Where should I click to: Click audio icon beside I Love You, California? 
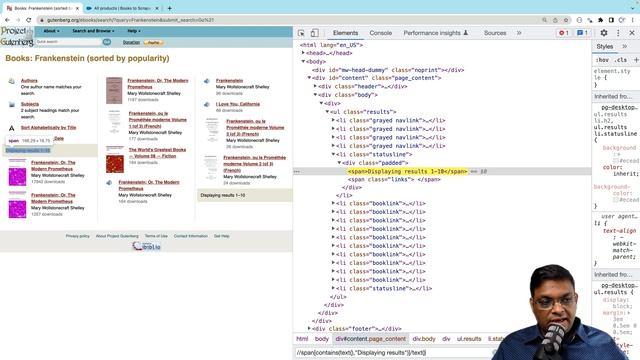click(207, 104)
